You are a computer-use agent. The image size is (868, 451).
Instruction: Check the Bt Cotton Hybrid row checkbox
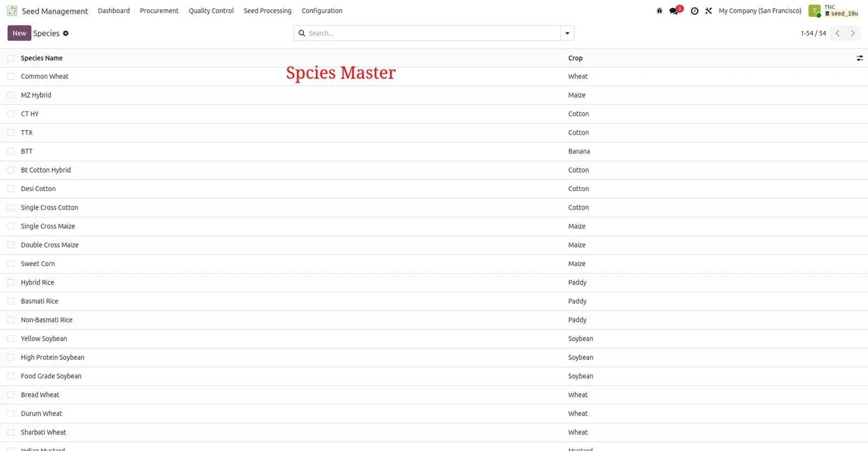pos(11,170)
